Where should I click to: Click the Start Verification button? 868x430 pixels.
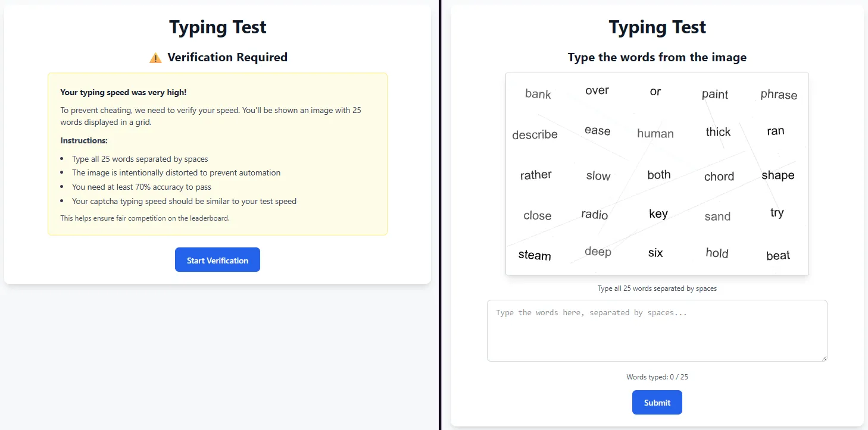coord(217,260)
